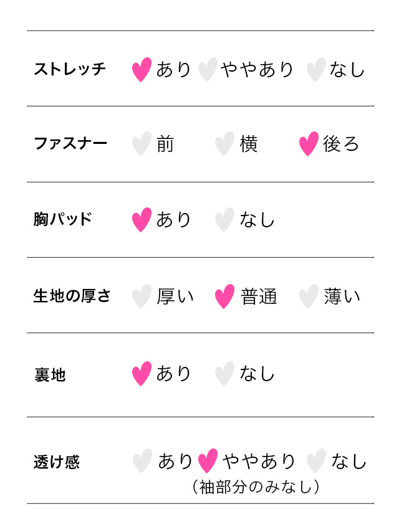
Task: Click the pink heart for 裏地 あり
Action: (x=142, y=374)
